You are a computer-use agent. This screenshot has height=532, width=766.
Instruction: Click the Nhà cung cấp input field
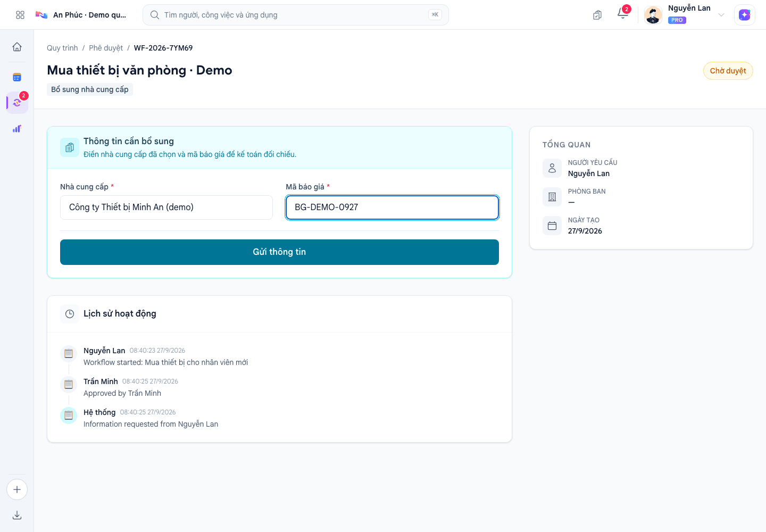[x=166, y=207]
